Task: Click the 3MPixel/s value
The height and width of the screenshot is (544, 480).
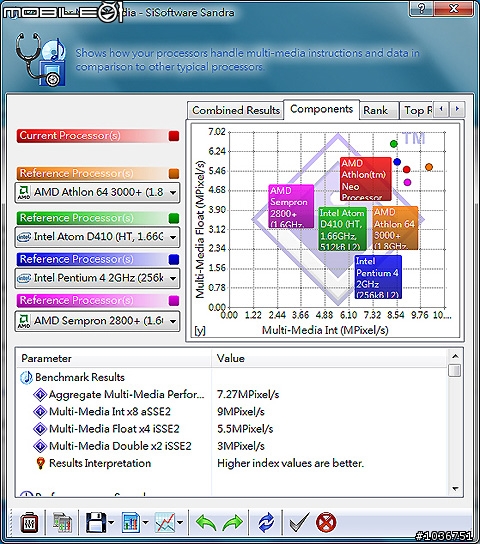Action: pos(241,446)
